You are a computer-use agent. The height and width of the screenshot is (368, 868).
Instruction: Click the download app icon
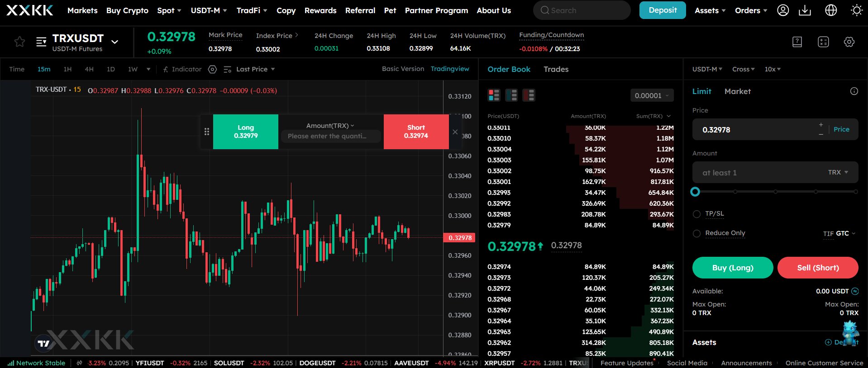click(x=805, y=10)
